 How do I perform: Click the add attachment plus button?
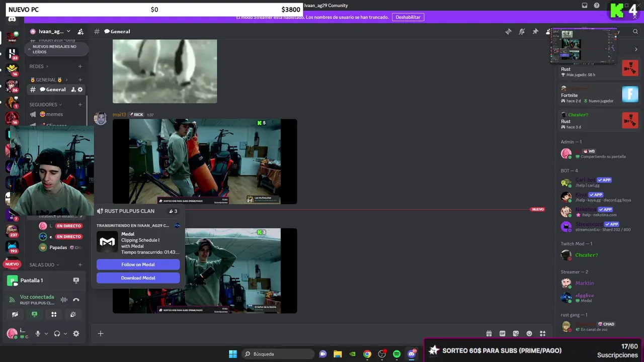point(101,333)
